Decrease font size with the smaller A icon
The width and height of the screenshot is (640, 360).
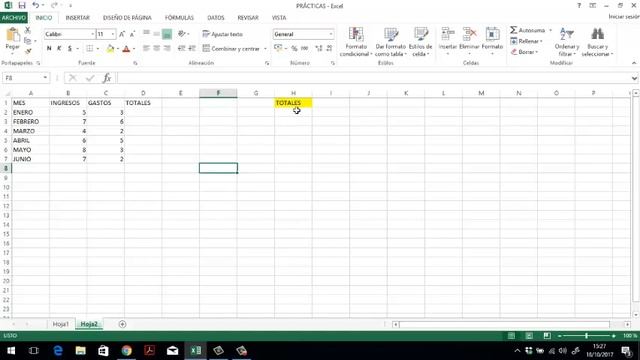coord(132,34)
